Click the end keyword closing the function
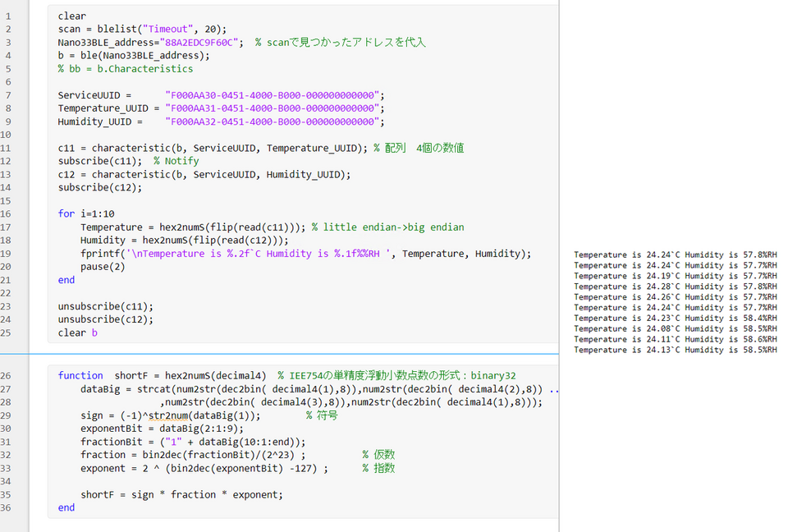788x532 pixels. tap(66, 508)
